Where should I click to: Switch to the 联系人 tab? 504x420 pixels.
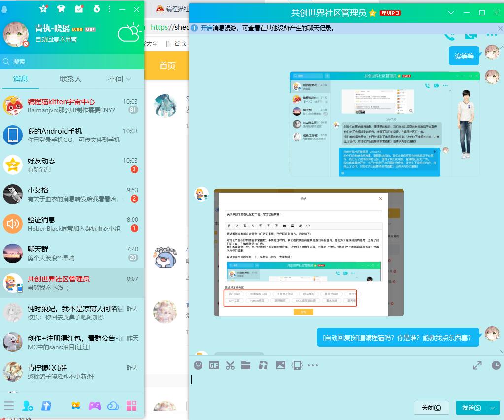tap(70, 79)
